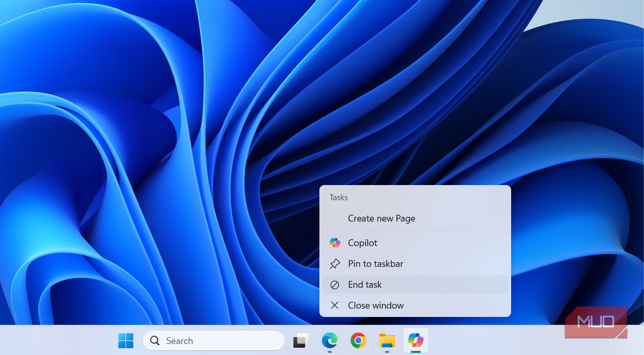
Task: Open File Explorer from the taskbar
Action: tap(387, 341)
